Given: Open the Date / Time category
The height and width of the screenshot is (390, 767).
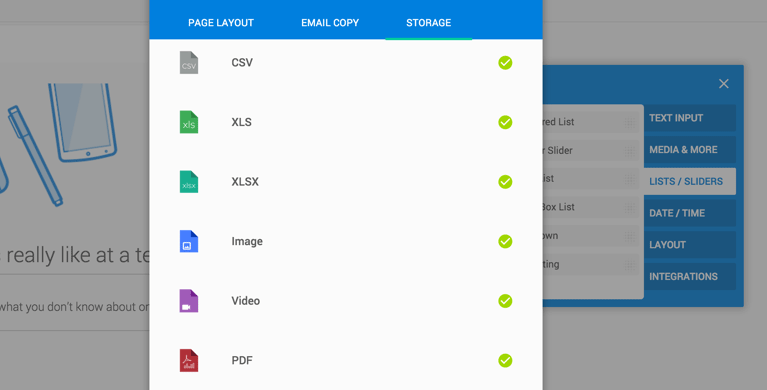Looking at the screenshot, I should point(690,213).
